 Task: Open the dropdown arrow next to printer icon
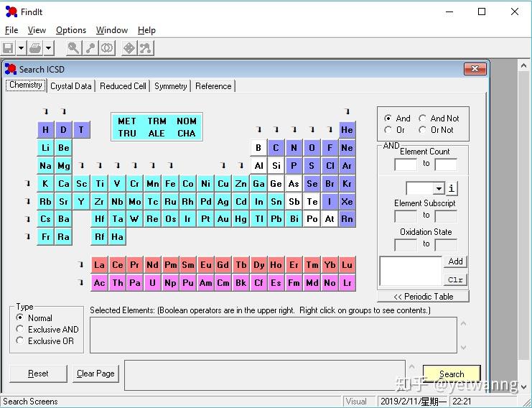(49, 48)
